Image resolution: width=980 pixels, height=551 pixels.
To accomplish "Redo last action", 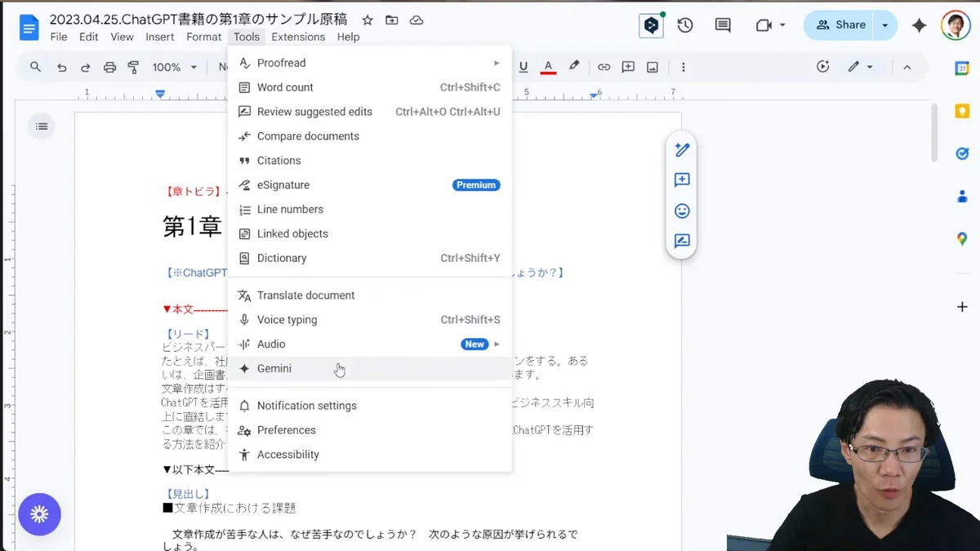I will point(85,67).
